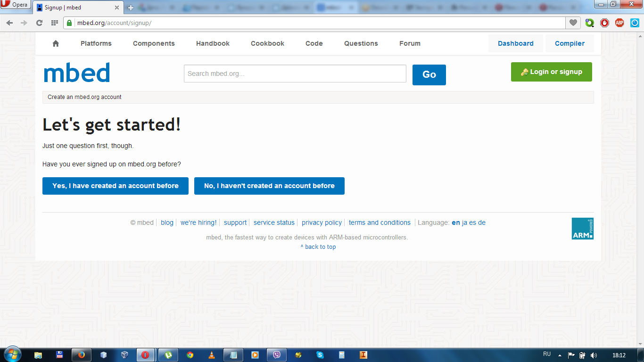Show hidden system tray icons
The width and height of the screenshot is (644, 362).
click(x=560, y=355)
